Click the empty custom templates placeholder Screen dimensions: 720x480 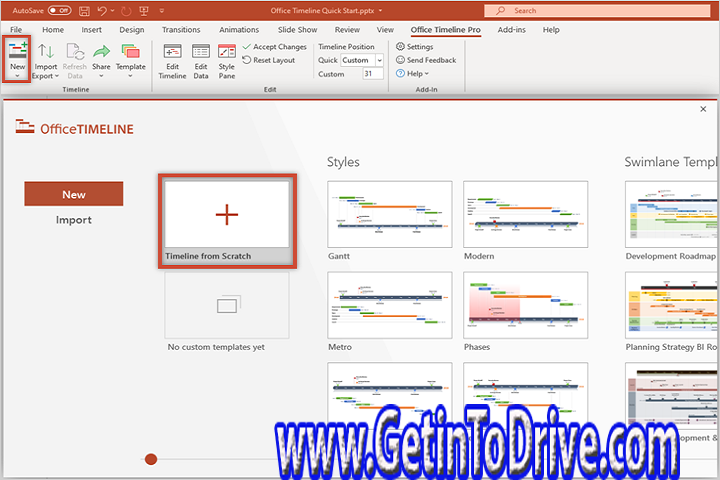[227, 305]
